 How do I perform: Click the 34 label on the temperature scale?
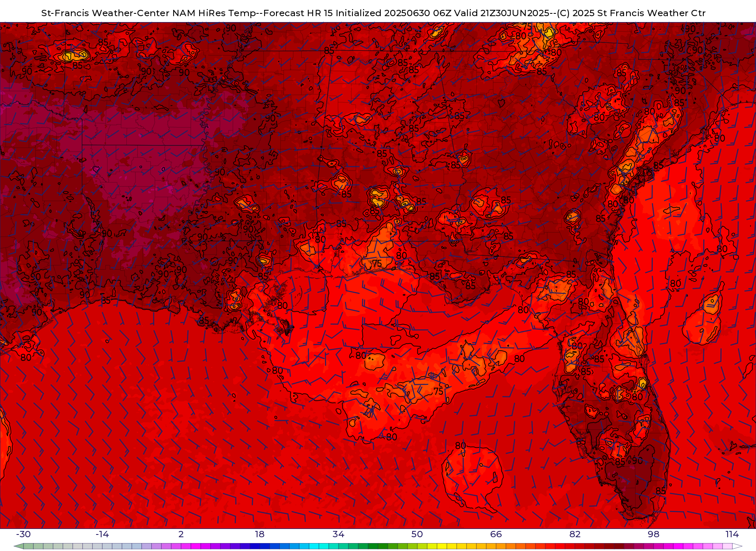(338, 534)
